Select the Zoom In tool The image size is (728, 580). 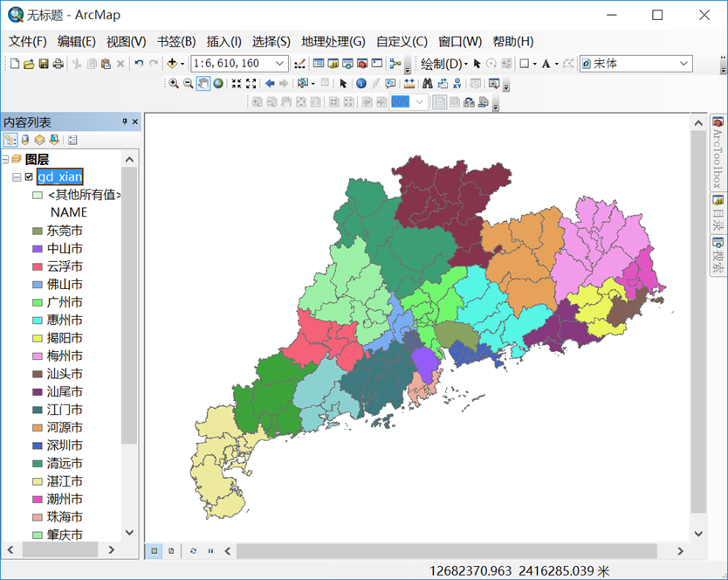click(x=174, y=84)
